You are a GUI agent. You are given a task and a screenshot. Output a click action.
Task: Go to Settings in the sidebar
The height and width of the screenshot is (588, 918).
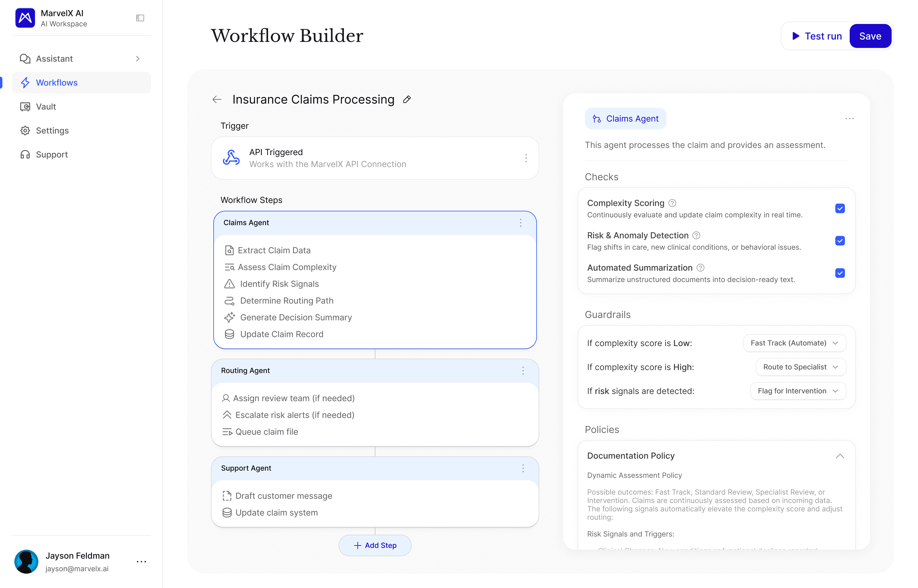tap(52, 131)
